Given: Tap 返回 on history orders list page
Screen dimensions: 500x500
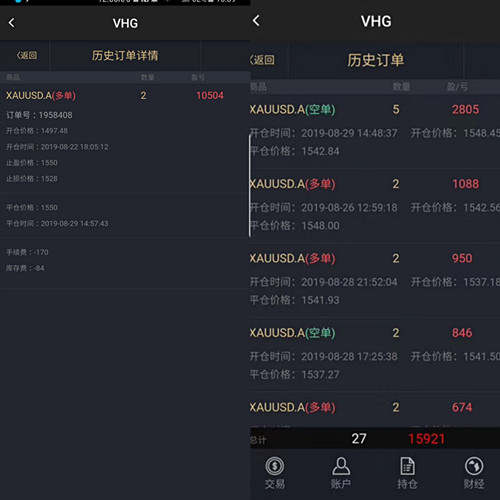Looking at the screenshot, I should (263, 60).
